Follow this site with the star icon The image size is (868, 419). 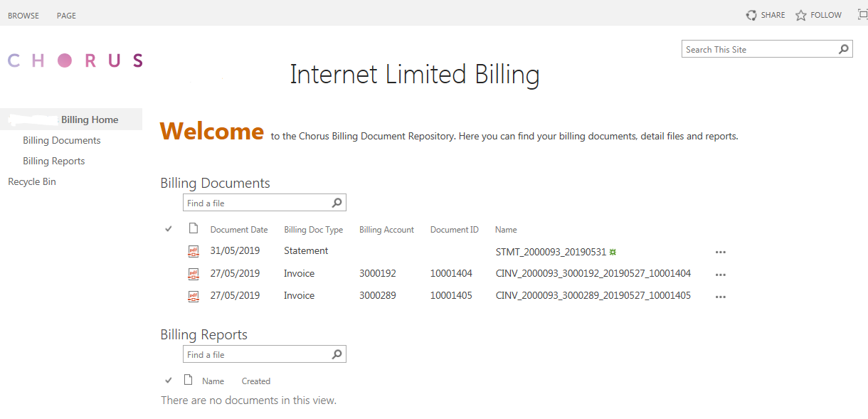818,15
